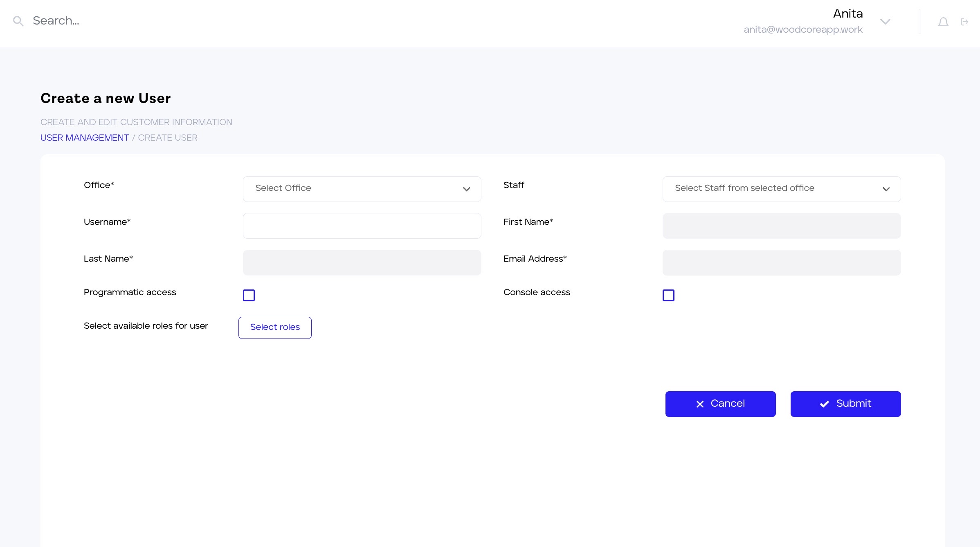Image resolution: width=980 pixels, height=547 pixels.
Task: Enable Programmatic access checkbox
Action: pos(249,295)
